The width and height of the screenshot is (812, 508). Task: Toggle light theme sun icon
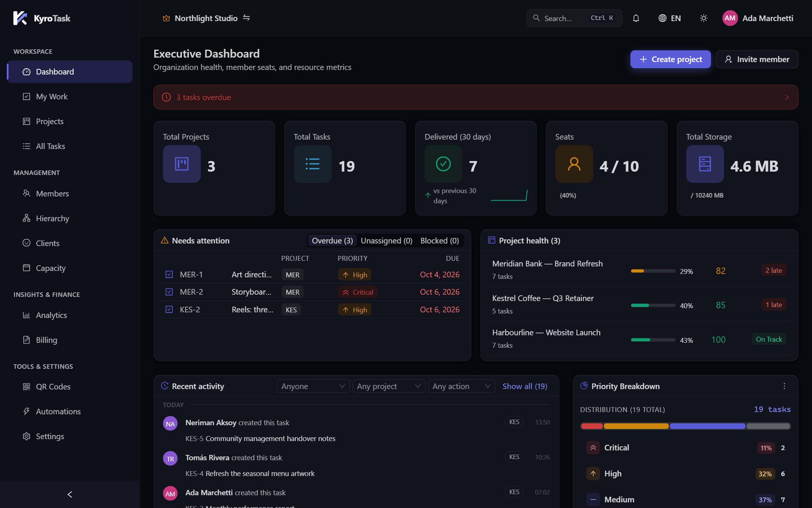(x=703, y=18)
